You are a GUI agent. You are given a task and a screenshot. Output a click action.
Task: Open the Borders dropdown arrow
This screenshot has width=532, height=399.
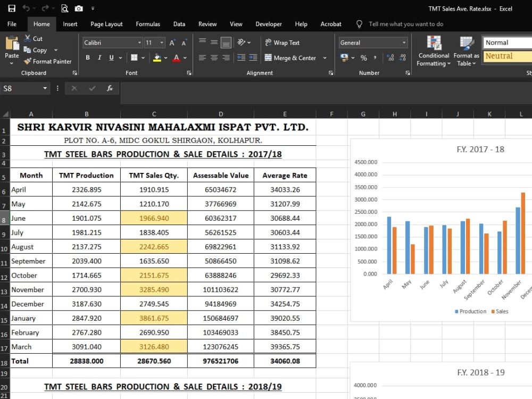[143, 57]
